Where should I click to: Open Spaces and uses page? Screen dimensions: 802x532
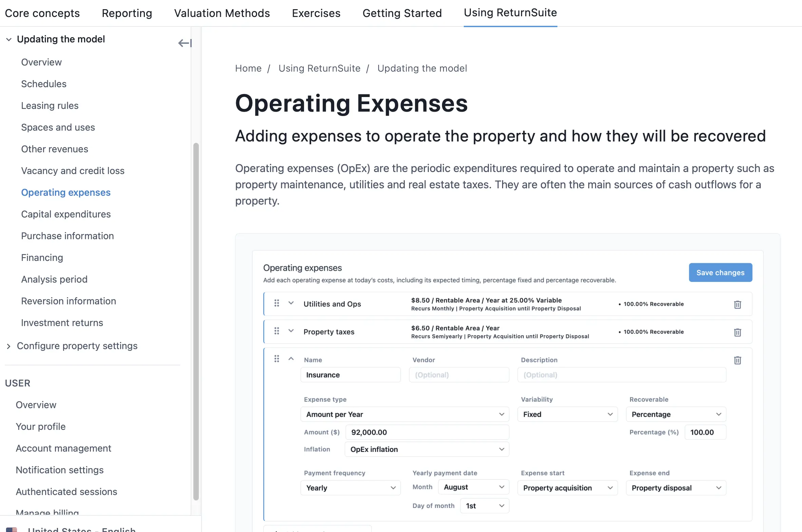(58, 127)
